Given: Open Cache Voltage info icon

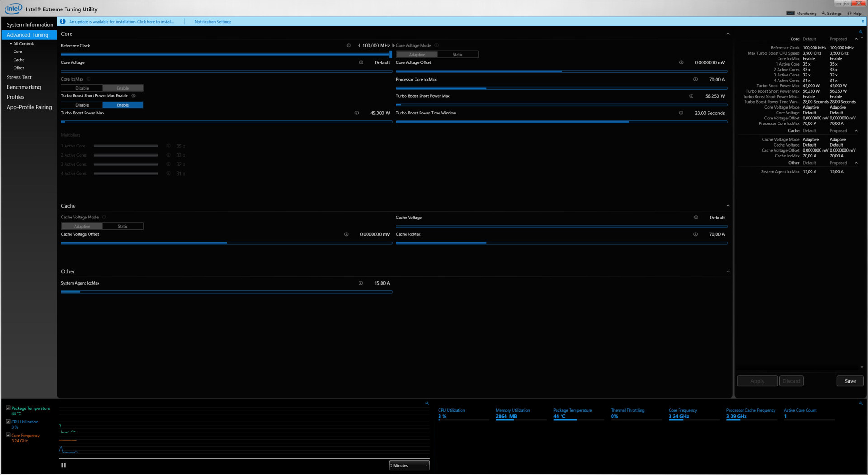Looking at the screenshot, I should [696, 218].
